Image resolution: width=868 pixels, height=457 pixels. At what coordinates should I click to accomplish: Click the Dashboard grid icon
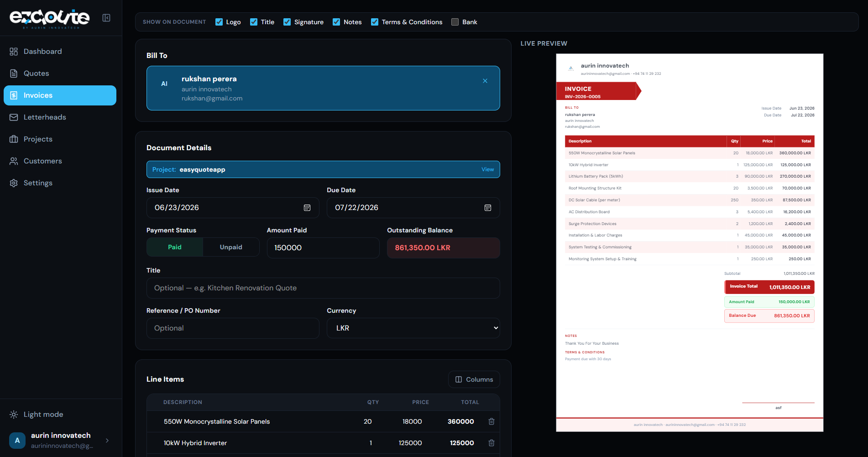click(x=14, y=52)
